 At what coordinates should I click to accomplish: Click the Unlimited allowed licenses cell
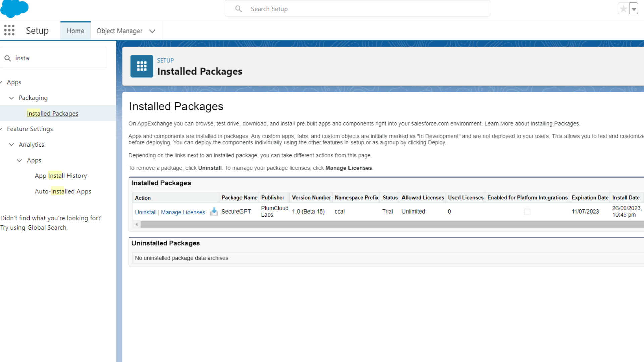(x=413, y=212)
